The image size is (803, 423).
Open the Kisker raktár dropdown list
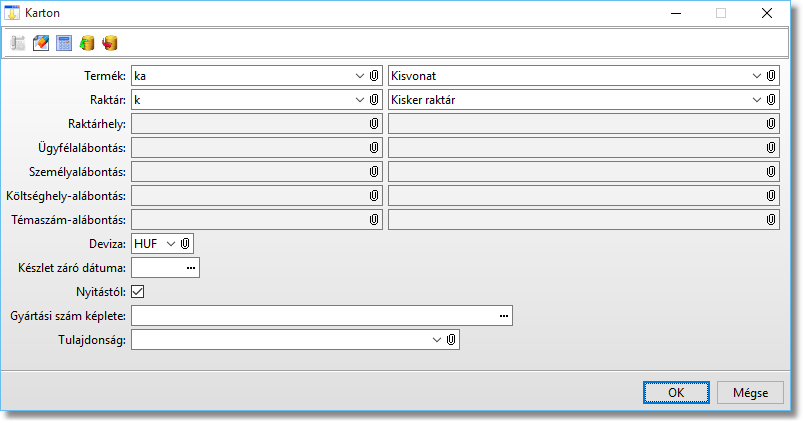click(757, 100)
